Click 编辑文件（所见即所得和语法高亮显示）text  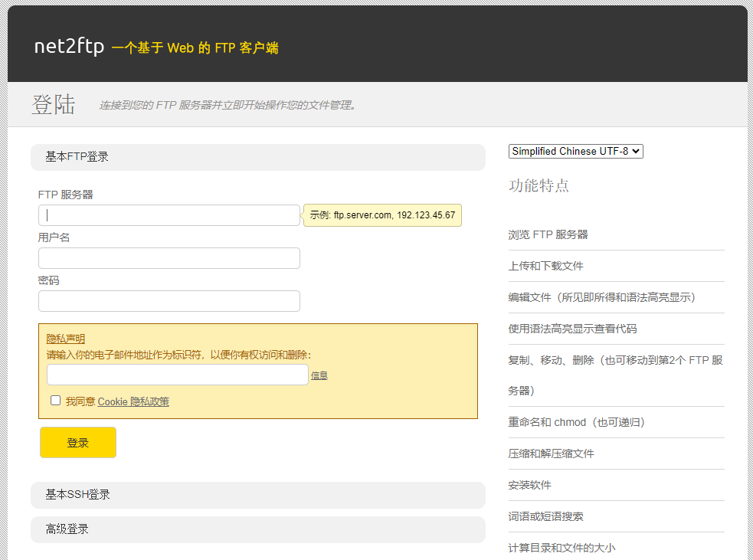(x=602, y=297)
